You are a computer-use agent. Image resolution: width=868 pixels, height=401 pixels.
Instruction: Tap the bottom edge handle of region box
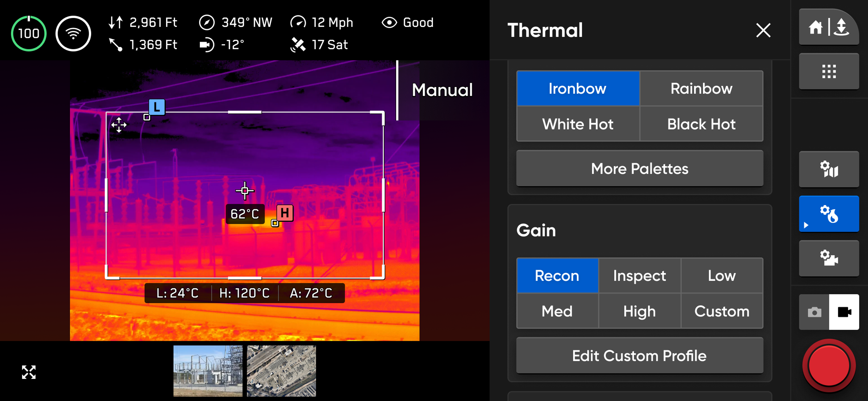(244, 278)
